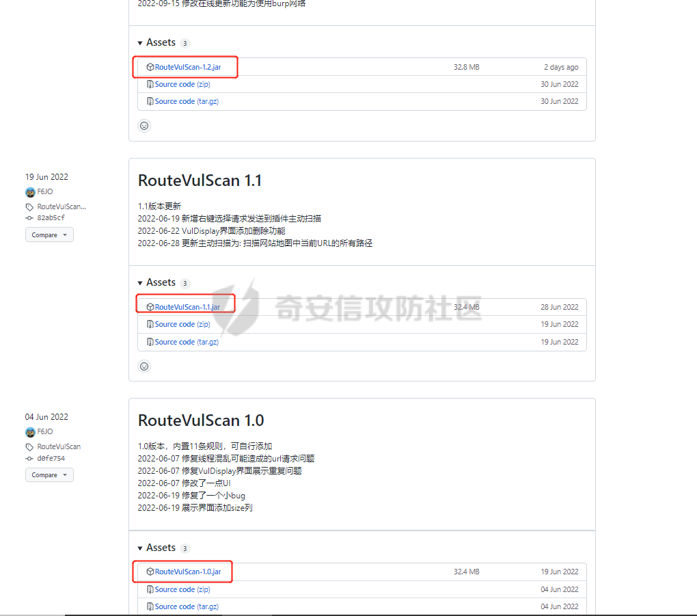Open Compare dropdown for the 19 Jun 2022 release
This screenshot has height=616, width=697.
pos(49,235)
